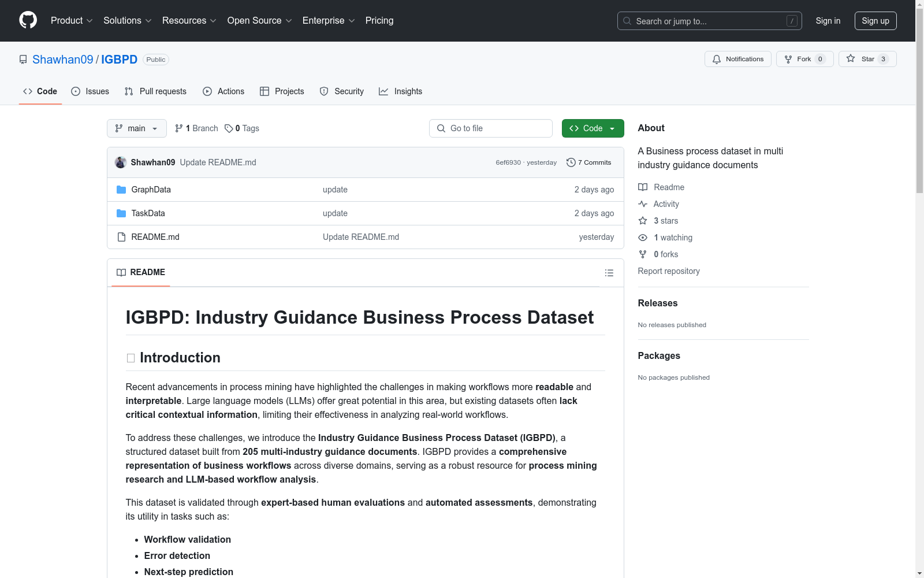This screenshot has width=924, height=578.
Task: Open the IGBPD repository link
Action: 120,60
